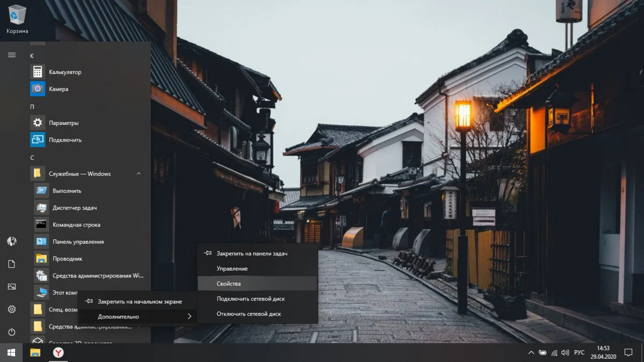Open the Action Center notifications icon
The width and height of the screenshot is (644, 362).
[x=628, y=352]
